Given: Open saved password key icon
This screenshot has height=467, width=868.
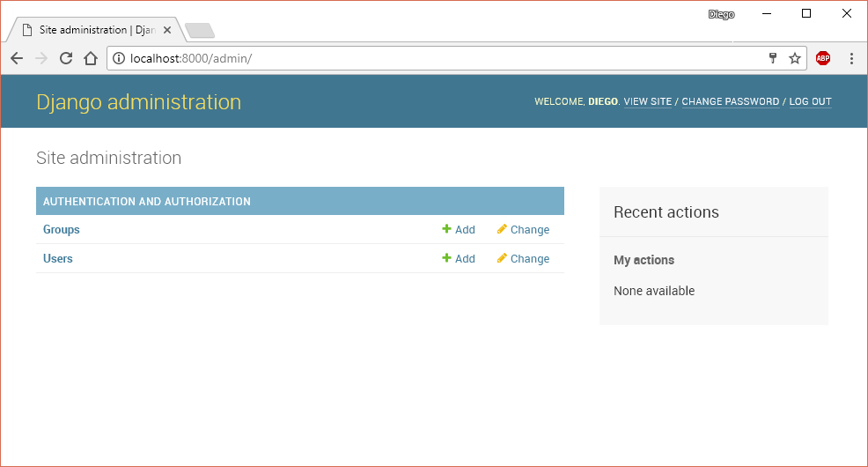Looking at the screenshot, I should [773, 58].
